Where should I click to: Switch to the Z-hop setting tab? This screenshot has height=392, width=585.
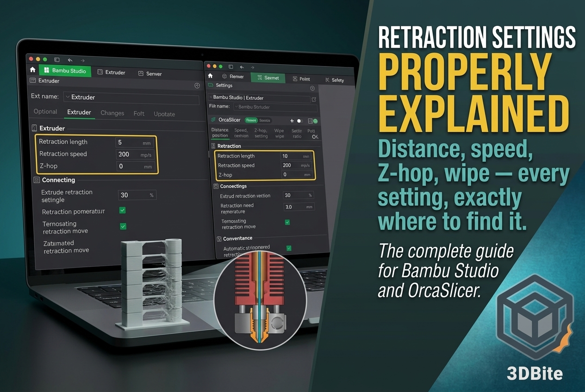click(x=261, y=134)
